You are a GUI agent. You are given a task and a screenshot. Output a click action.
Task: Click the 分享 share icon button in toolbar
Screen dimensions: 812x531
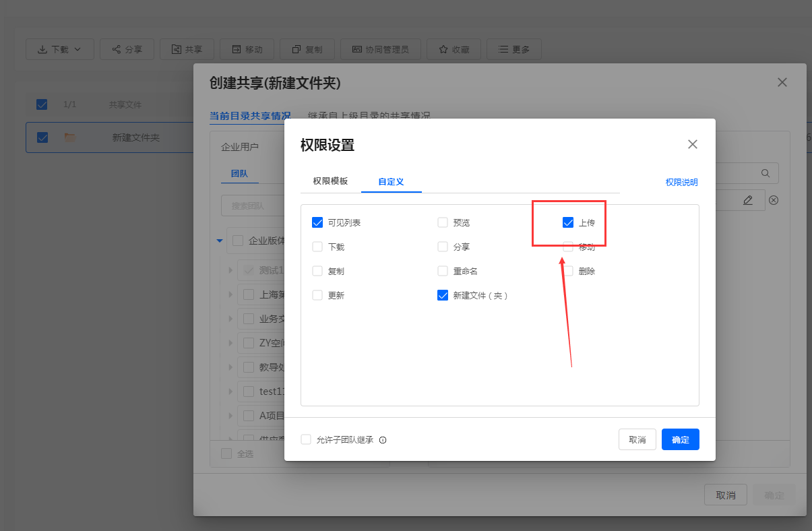(x=127, y=49)
